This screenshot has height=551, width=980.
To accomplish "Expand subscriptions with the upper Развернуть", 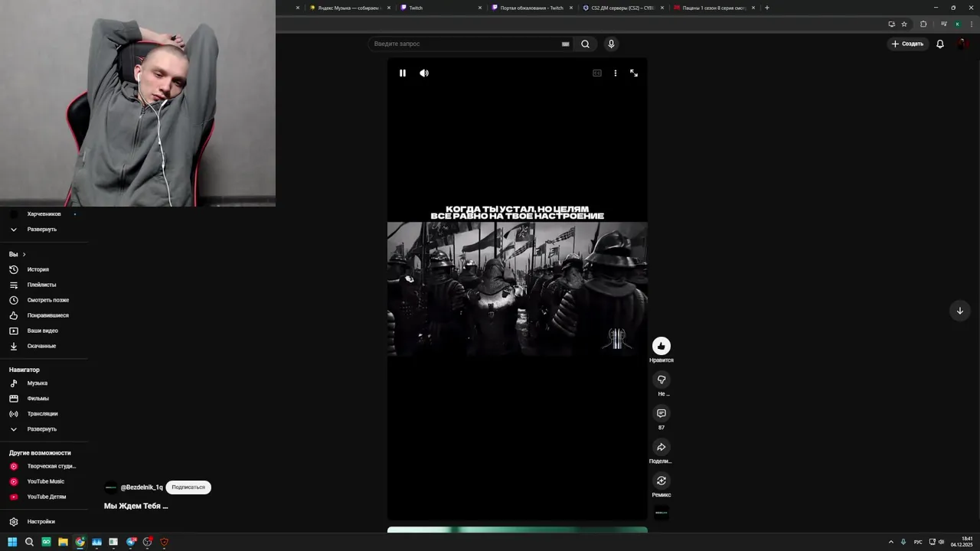I will (43, 230).
